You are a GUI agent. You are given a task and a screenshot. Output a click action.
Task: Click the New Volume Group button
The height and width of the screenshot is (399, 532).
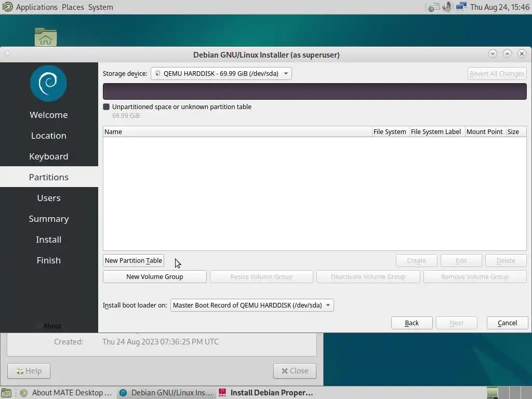tap(155, 276)
